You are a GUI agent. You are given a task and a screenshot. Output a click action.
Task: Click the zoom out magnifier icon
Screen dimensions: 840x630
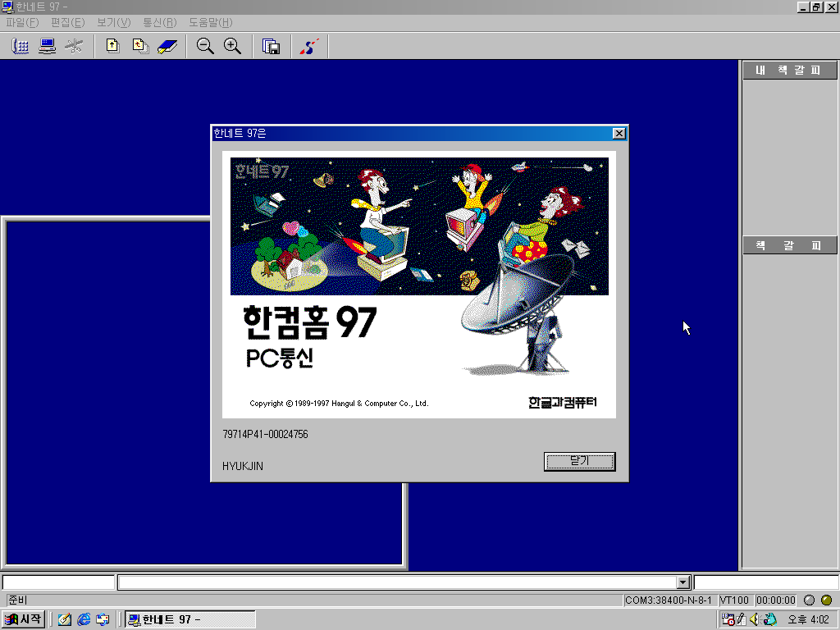[x=205, y=46]
